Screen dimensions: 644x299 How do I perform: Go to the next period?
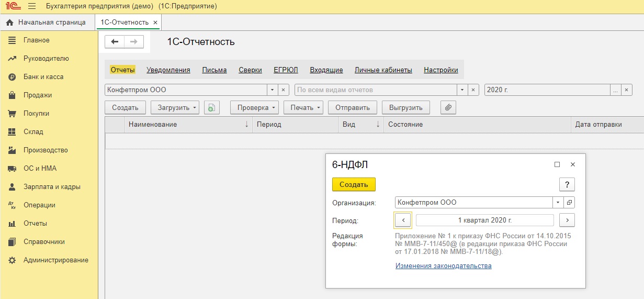(x=567, y=220)
